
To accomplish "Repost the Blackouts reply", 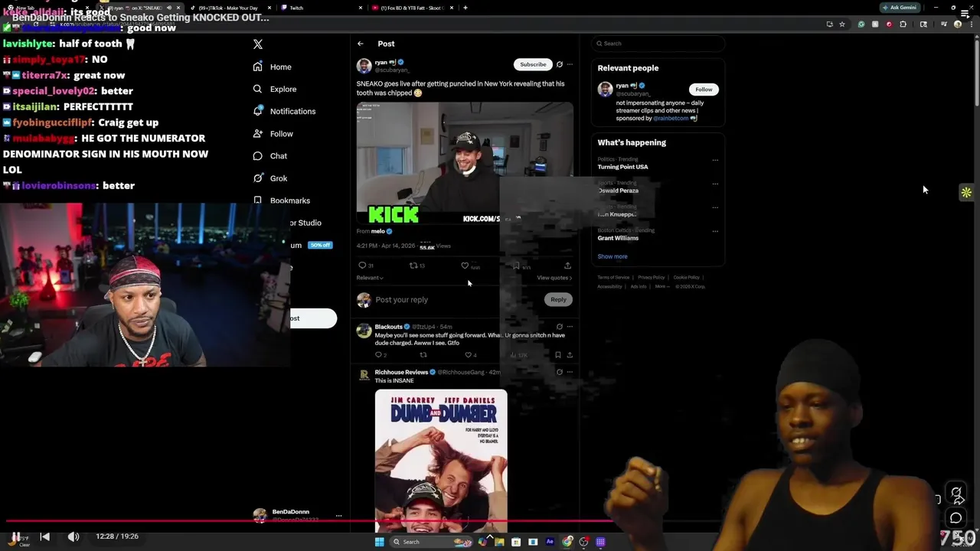I will click(423, 355).
